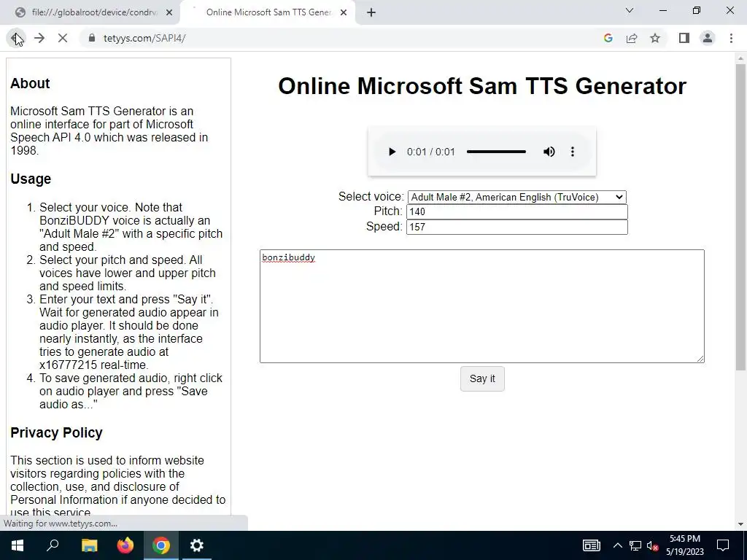Click the About heading
The width and height of the screenshot is (747, 560).
pos(30,83)
